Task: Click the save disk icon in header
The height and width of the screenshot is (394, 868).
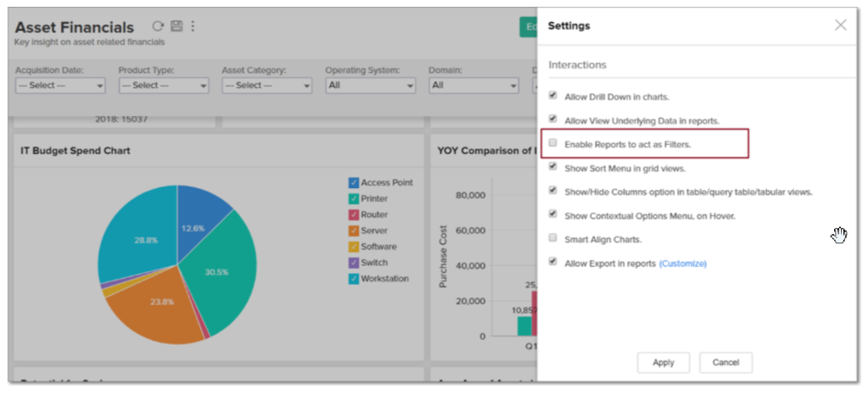Action: (176, 27)
